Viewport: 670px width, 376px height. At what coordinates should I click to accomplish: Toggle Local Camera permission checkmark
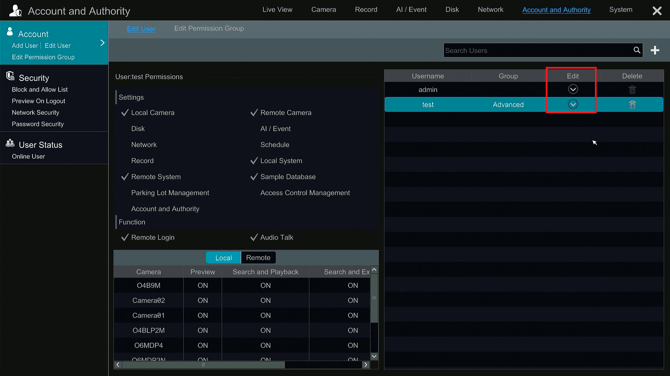click(x=125, y=112)
